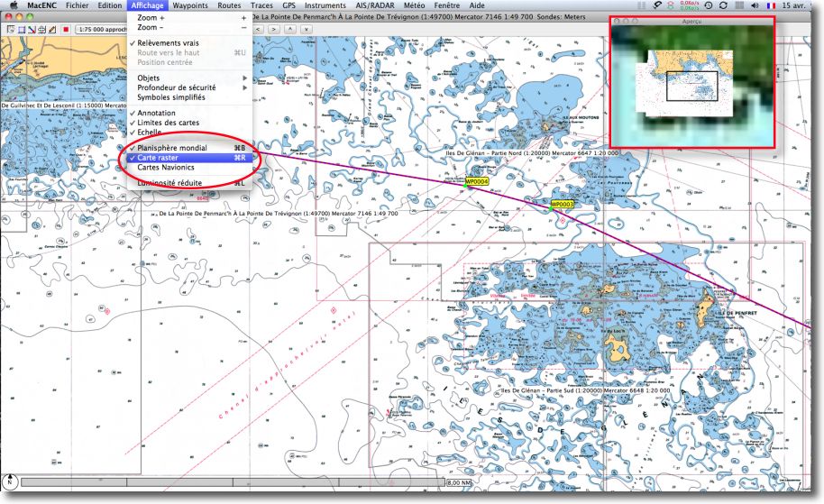Image resolution: width=824 pixels, height=504 pixels.
Task: Click the ILE AUX MOUTONS label on chart
Action: (581, 117)
